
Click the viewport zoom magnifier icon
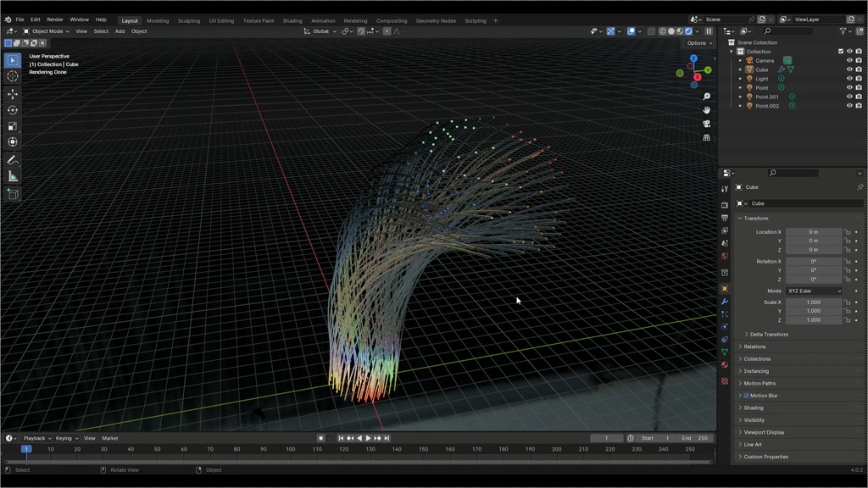click(706, 97)
